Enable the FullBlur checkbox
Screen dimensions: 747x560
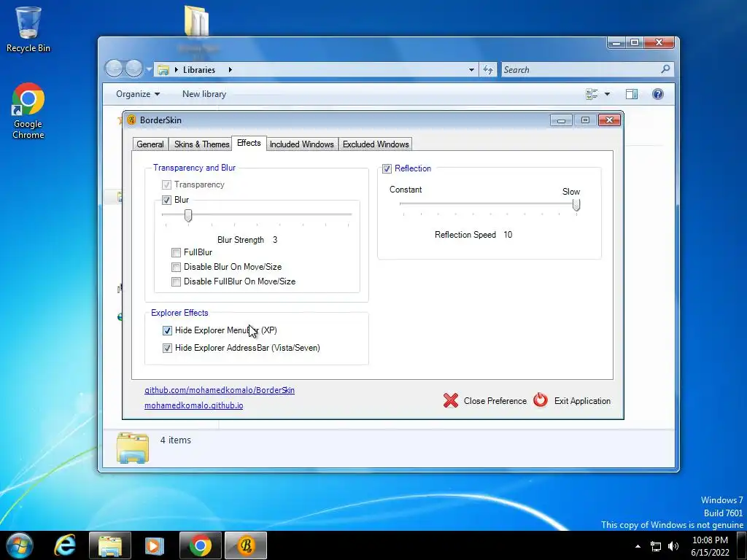(x=177, y=252)
